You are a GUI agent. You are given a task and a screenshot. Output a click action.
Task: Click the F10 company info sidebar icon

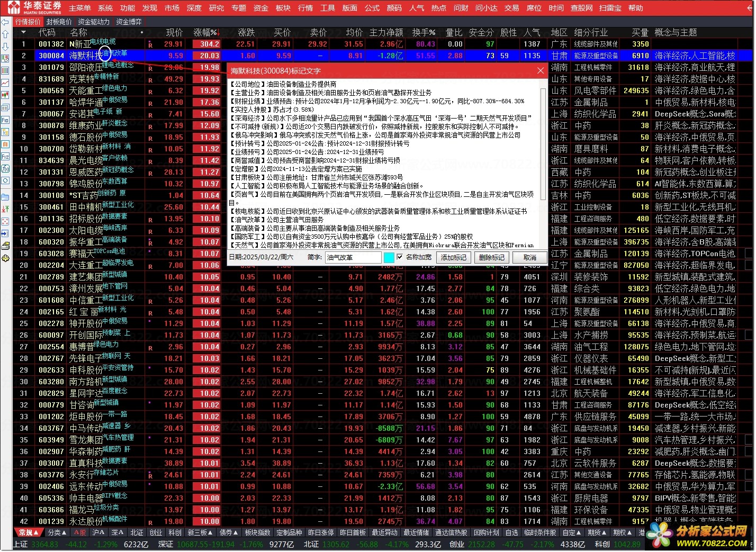pyautogui.click(x=5, y=120)
